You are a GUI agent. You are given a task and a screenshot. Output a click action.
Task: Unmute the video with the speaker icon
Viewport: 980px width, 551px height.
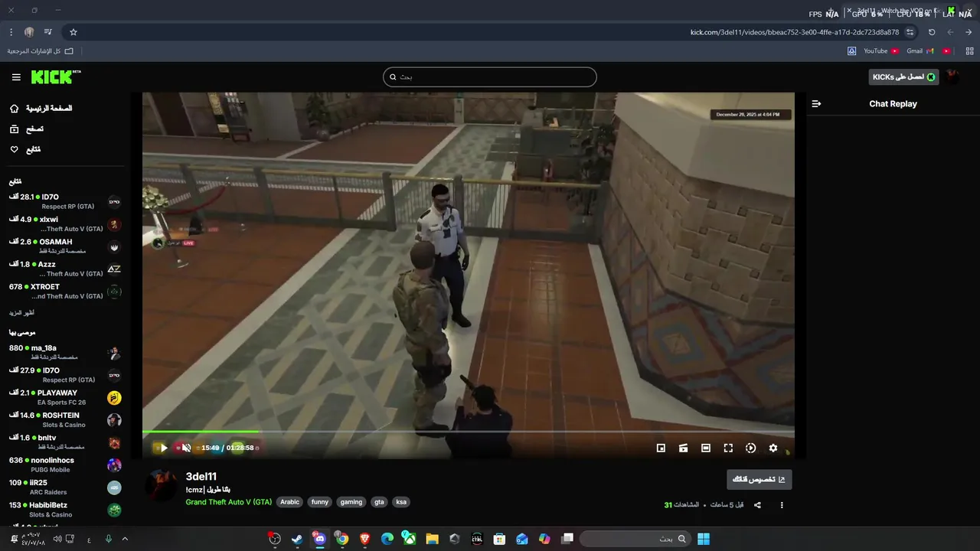(186, 448)
